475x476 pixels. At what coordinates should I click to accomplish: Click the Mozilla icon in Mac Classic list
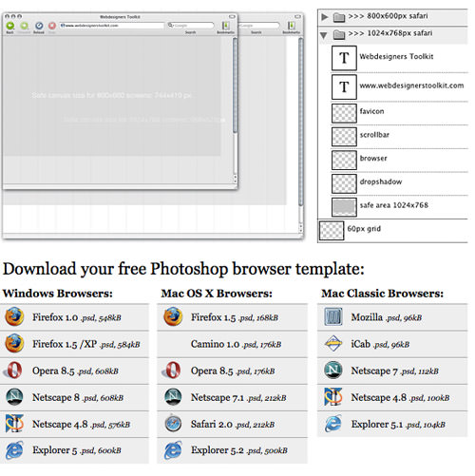(x=333, y=316)
